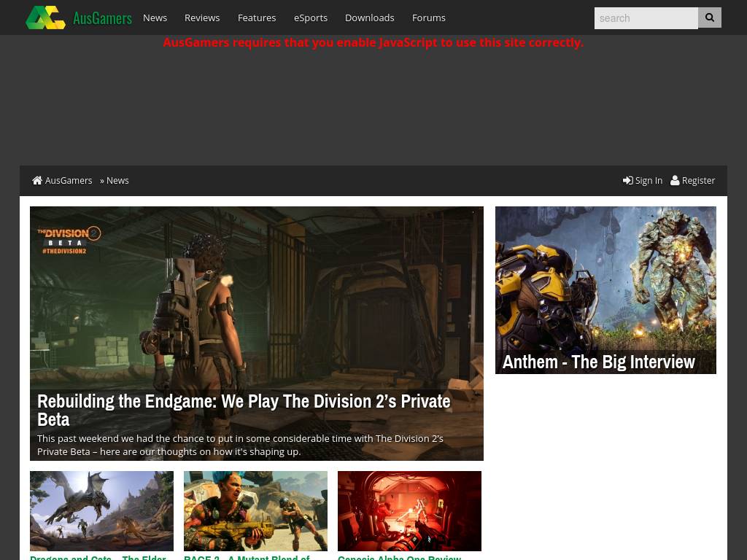
Task: Open the RAGE 2 article thumbnail
Action: coord(255,511)
